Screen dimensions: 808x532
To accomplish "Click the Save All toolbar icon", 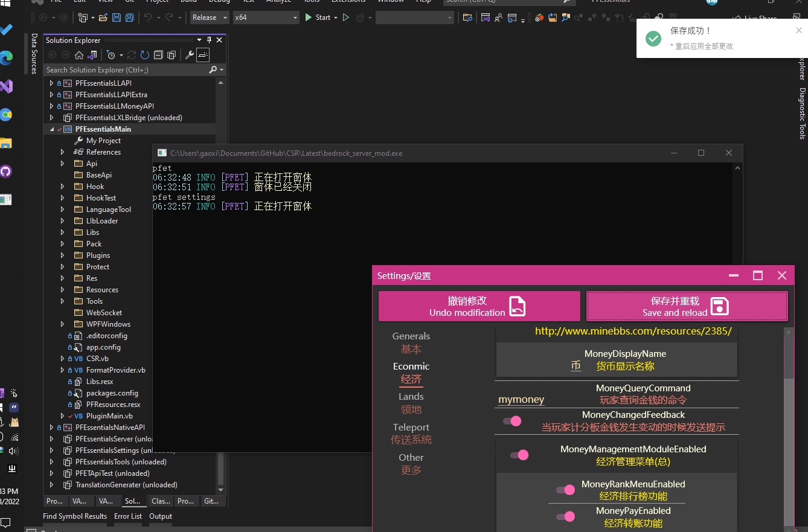I will point(130,18).
